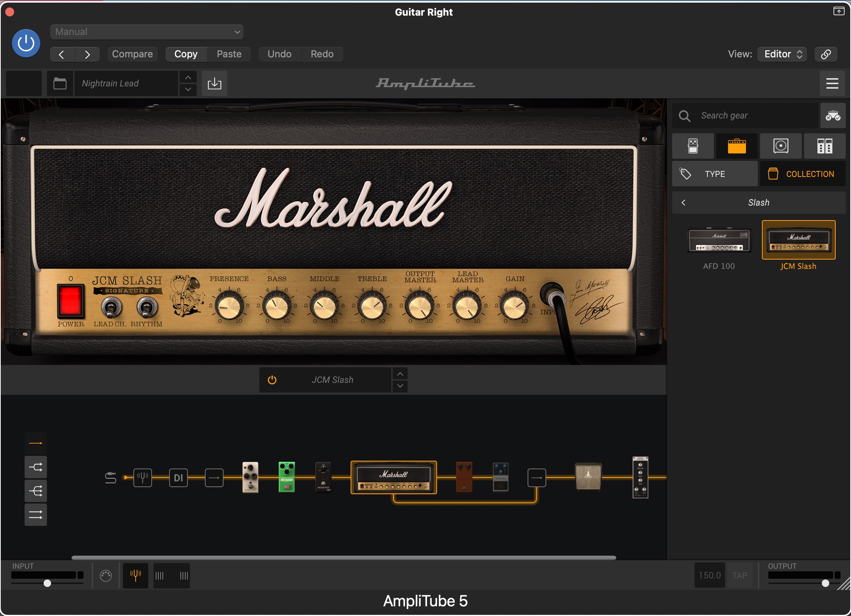Click the OUTPUT MASTER knob
Screen dimensions: 851x616
click(420, 307)
